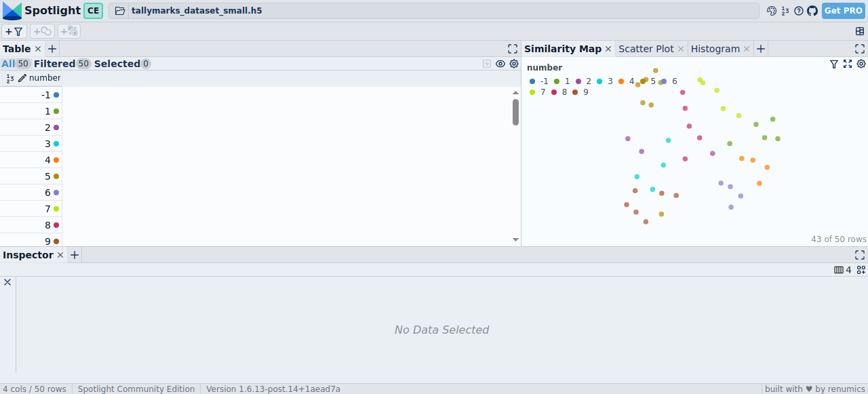Switch to the Histogram tab
Image resolution: width=868 pixels, height=394 pixels.
point(715,49)
